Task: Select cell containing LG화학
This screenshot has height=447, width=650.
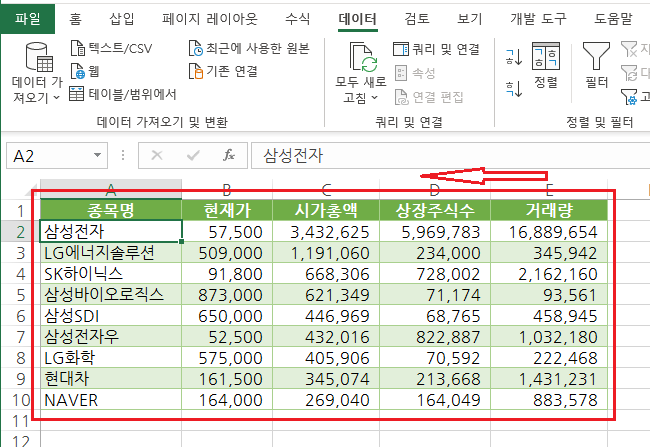Action: click(111, 358)
